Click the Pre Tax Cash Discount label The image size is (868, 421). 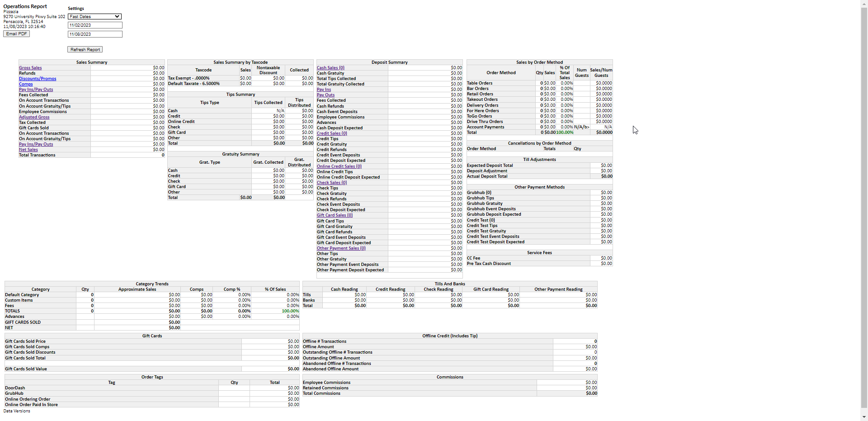pyautogui.click(x=489, y=264)
